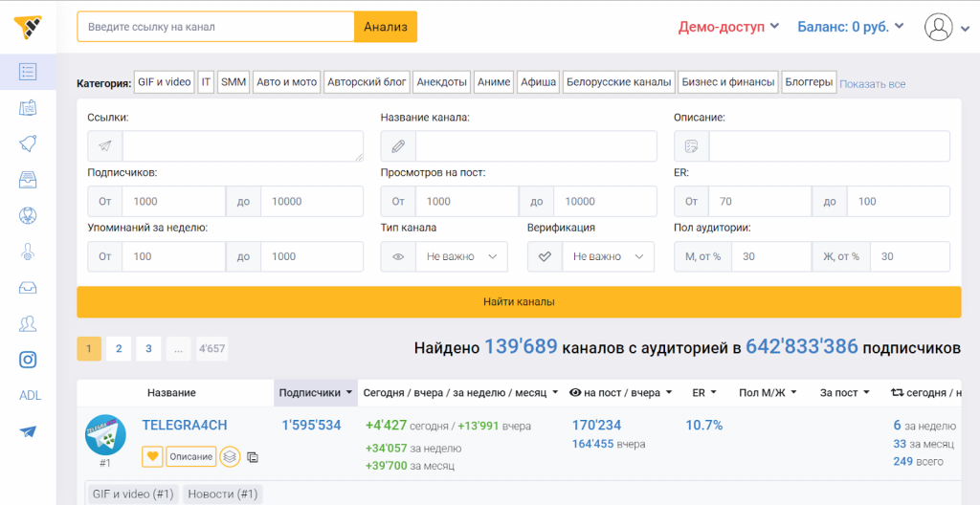Screen dimensions: 980x505
Task: Go to page 2 of results
Action: coord(119,349)
